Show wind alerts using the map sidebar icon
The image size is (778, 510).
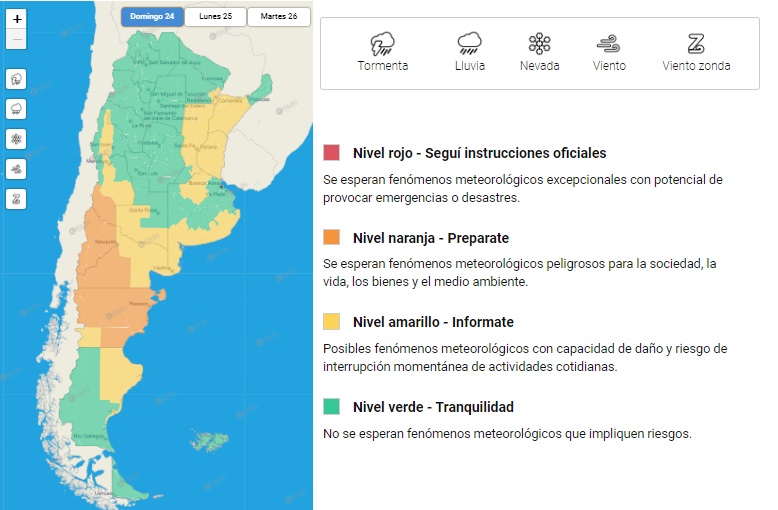[17, 169]
